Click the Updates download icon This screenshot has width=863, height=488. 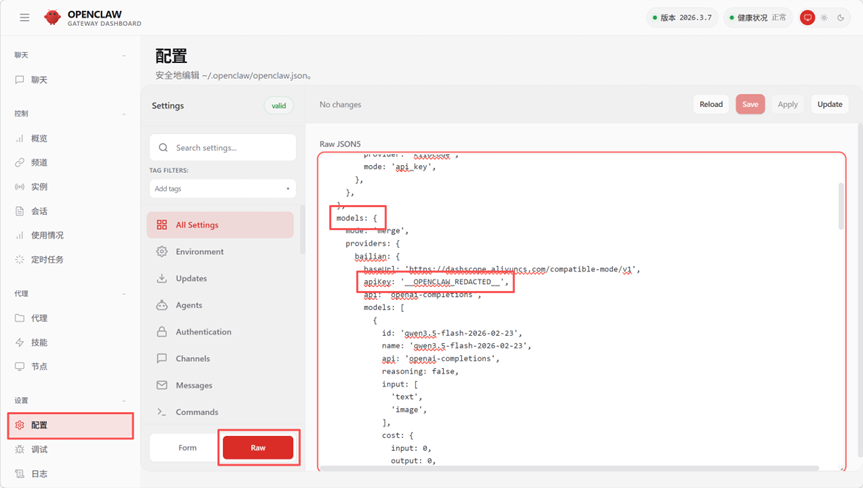coord(162,278)
